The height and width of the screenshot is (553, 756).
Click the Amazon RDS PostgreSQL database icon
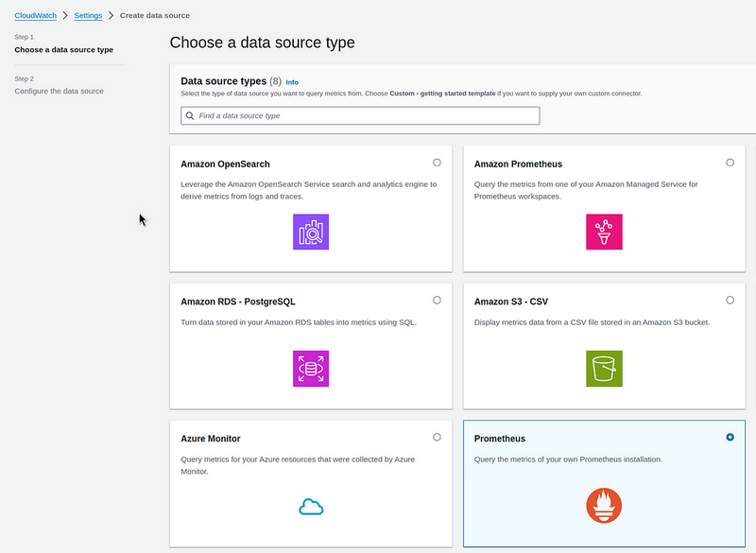point(311,368)
